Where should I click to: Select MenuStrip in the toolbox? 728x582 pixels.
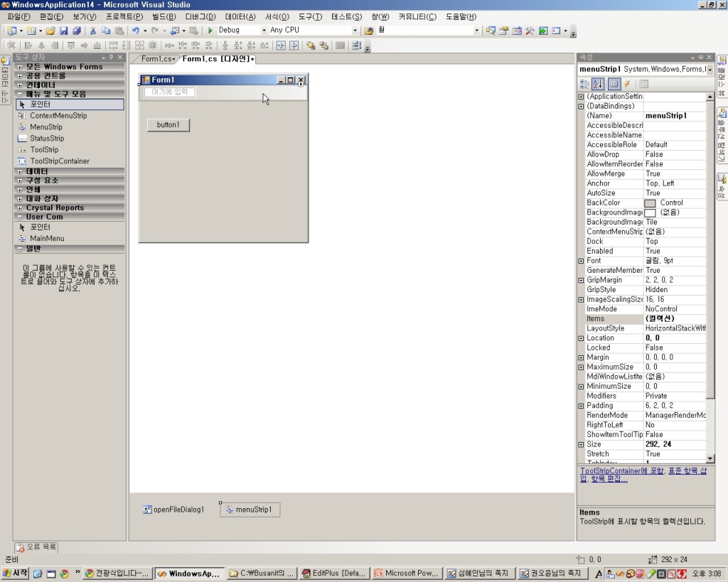(x=46, y=126)
